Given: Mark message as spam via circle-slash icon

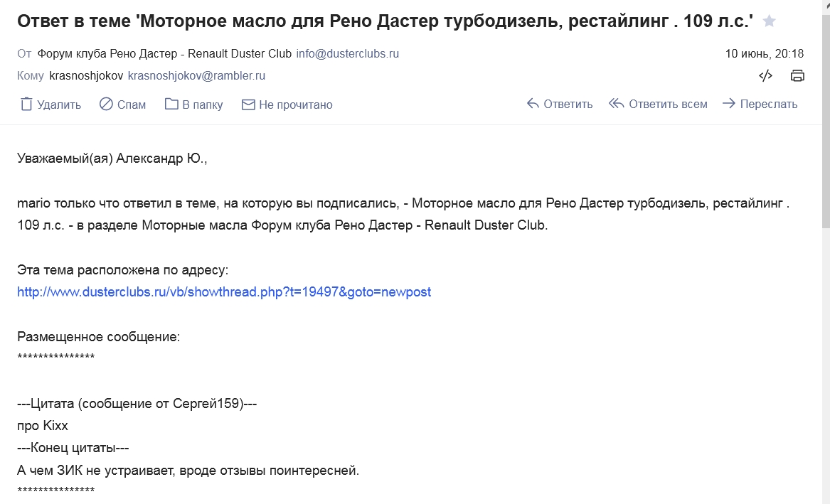Looking at the screenshot, I should pos(106,104).
